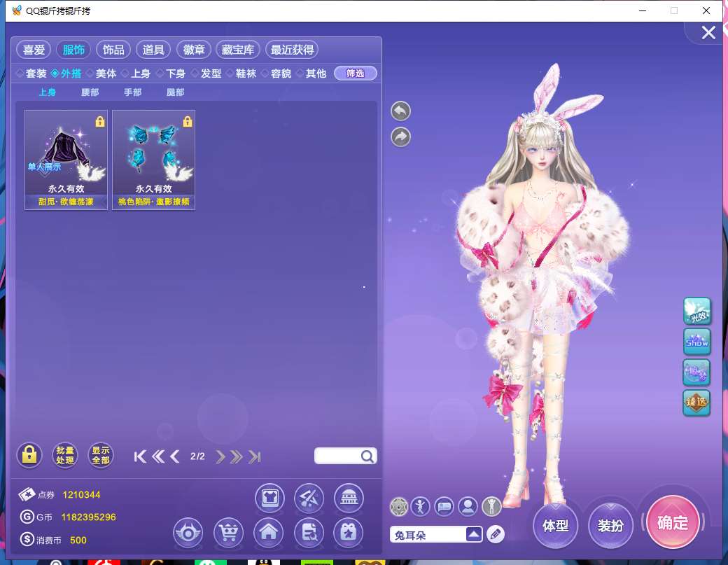This screenshot has width=728, height=565.
Task: Click the pencil edit icon beside 兔耳朵
Action: [x=496, y=534]
